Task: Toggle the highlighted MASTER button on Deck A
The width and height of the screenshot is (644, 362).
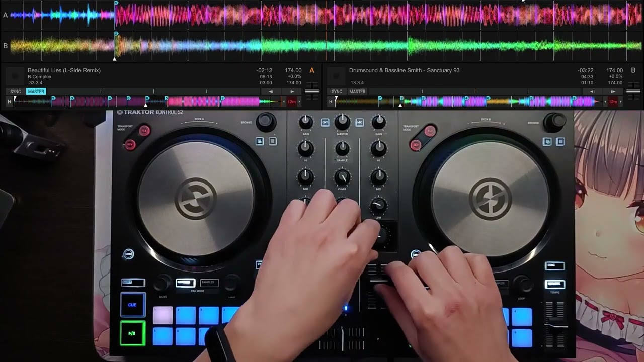Action: coord(36,92)
